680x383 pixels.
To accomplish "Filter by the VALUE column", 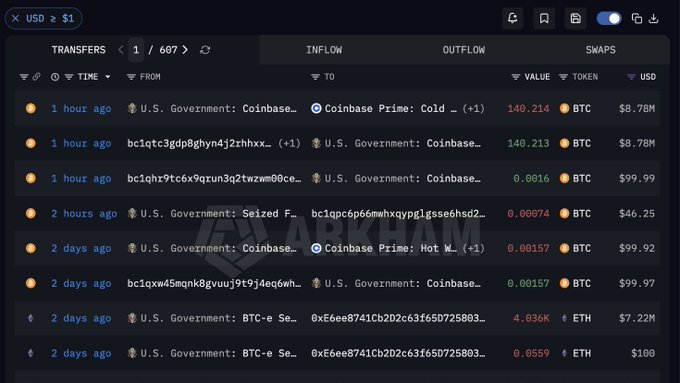I will (x=516, y=77).
